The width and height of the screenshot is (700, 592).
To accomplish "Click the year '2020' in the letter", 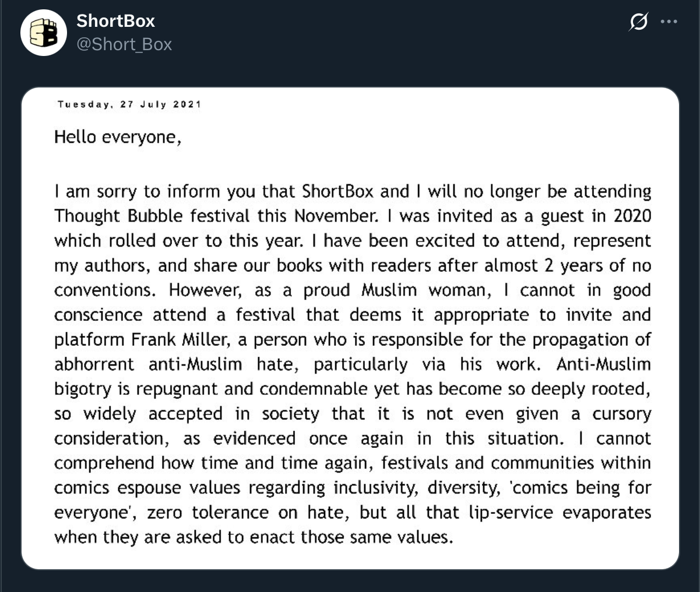I will [x=632, y=216].
